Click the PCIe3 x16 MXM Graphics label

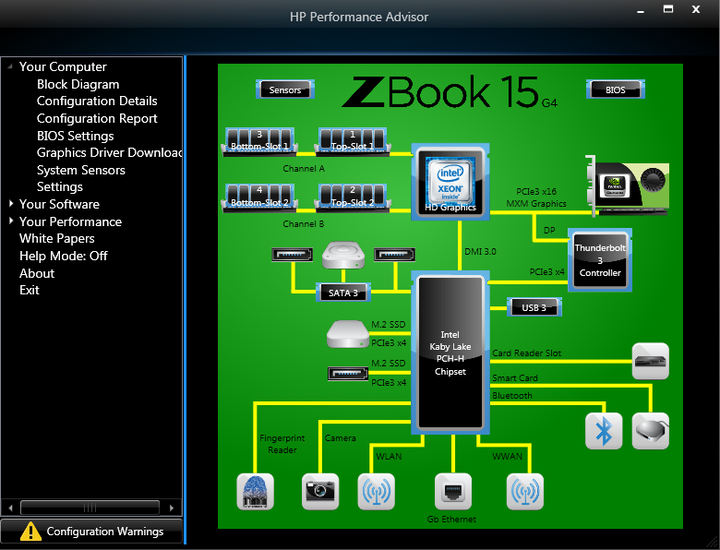(x=536, y=197)
